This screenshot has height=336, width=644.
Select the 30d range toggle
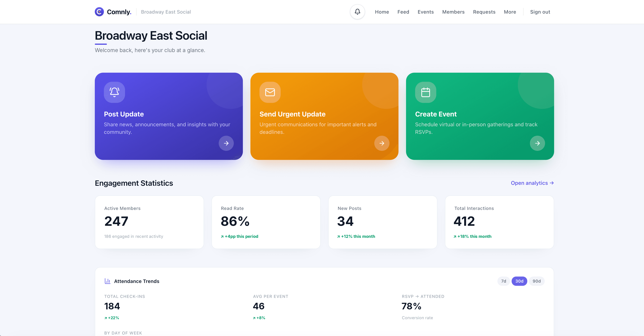point(519,281)
